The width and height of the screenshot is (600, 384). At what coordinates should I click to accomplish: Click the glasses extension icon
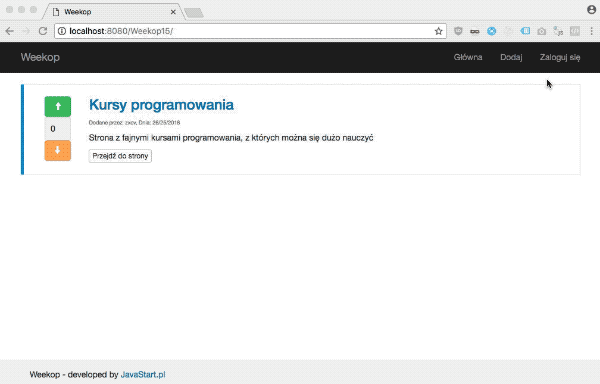click(474, 31)
